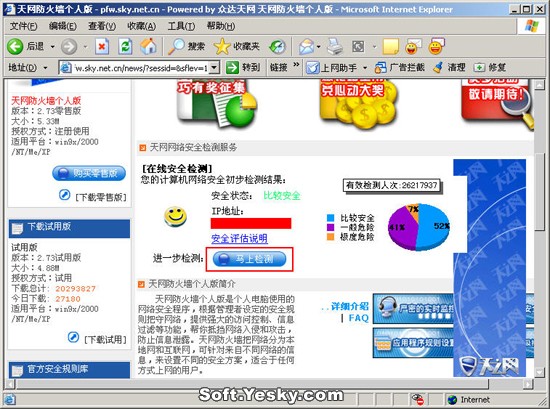Image resolution: width=550 pixels, height=409 pixels.
Task: Click the vertical scrollbar up arrow
Action: coord(539,85)
